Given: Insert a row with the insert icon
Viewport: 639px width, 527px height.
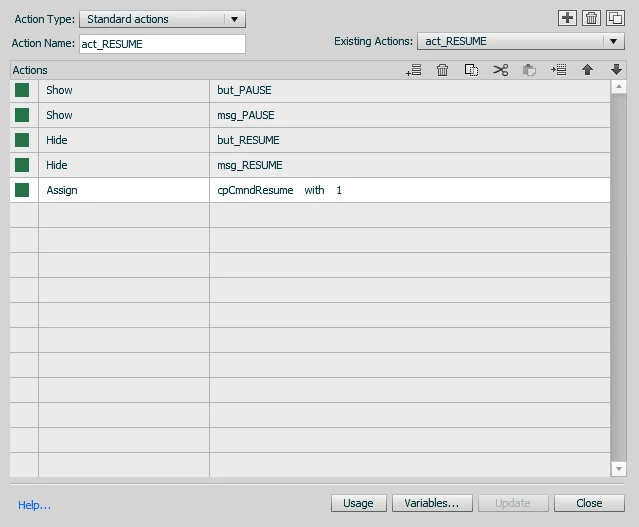Looking at the screenshot, I should click(558, 70).
